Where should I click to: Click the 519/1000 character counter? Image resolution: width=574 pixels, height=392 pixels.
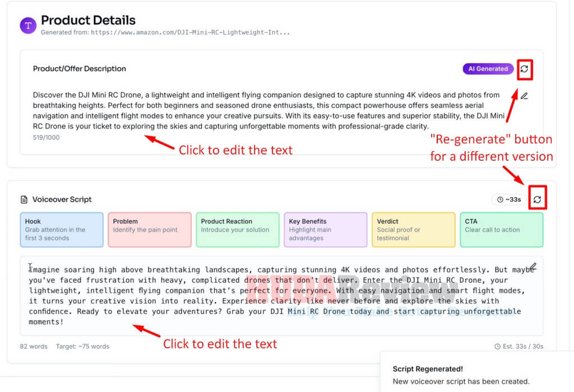coord(46,138)
